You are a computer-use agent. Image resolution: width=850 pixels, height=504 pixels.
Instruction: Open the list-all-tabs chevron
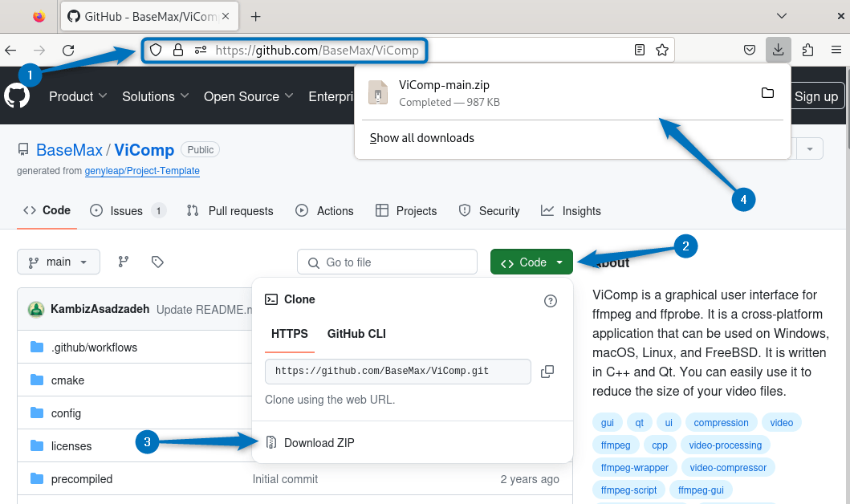click(x=781, y=16)
